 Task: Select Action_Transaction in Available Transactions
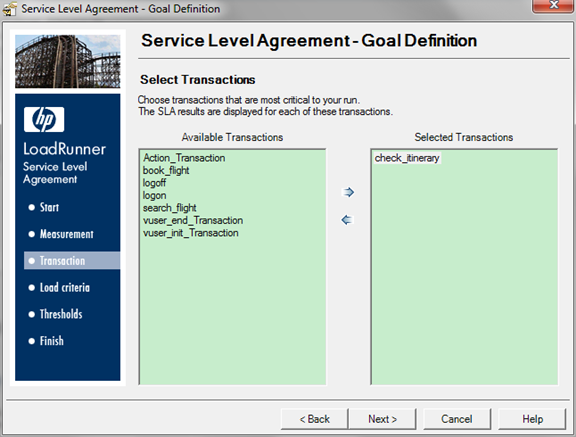pyautogui.click(x=184, y=158)
